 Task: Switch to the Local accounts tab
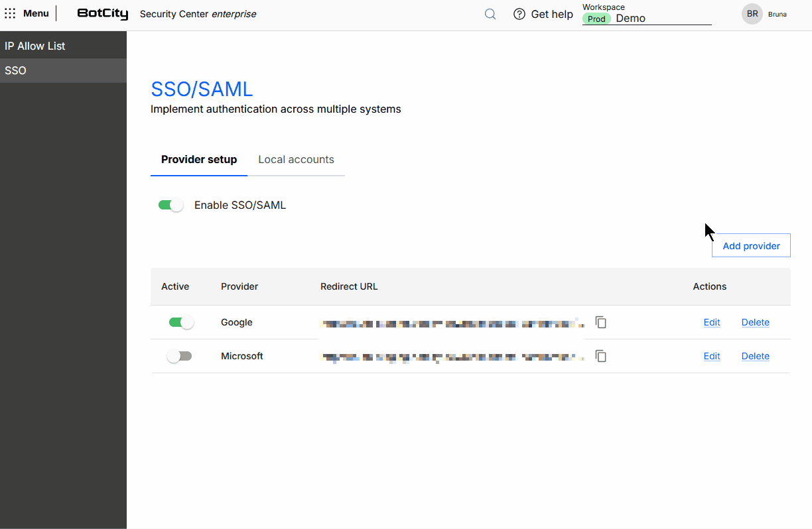coord(296,160)
